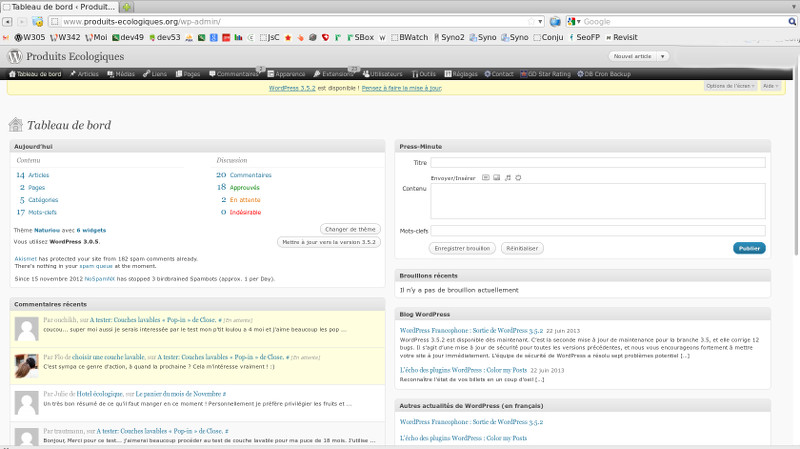Open the dev53 bookmark
The height and width of the screenshot is (449, 800).
(x=165, y=37)
